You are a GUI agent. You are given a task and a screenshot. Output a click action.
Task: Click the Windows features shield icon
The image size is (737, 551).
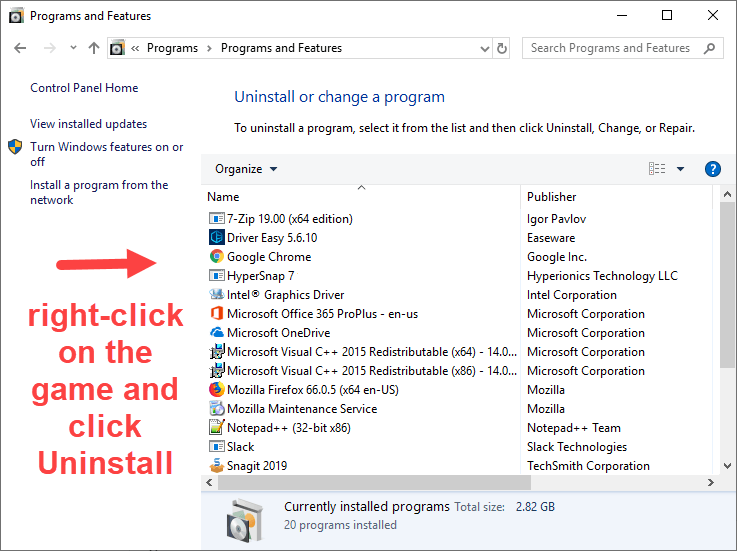click(x=15, y=147)
